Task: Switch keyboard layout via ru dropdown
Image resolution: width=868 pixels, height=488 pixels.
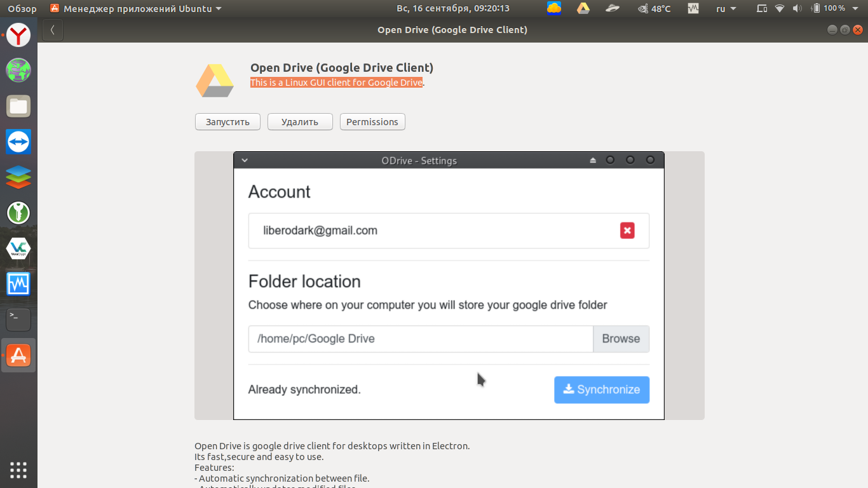Action: [x=726, y=8]
